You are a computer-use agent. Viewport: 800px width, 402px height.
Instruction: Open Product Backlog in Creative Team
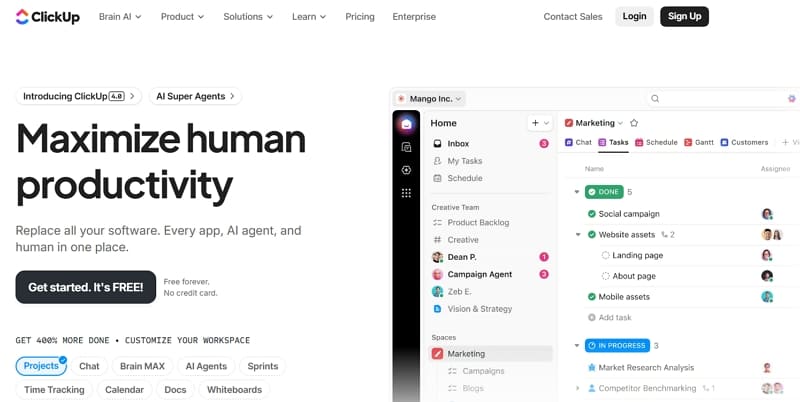pyautogui.click(x=478, y=222)
